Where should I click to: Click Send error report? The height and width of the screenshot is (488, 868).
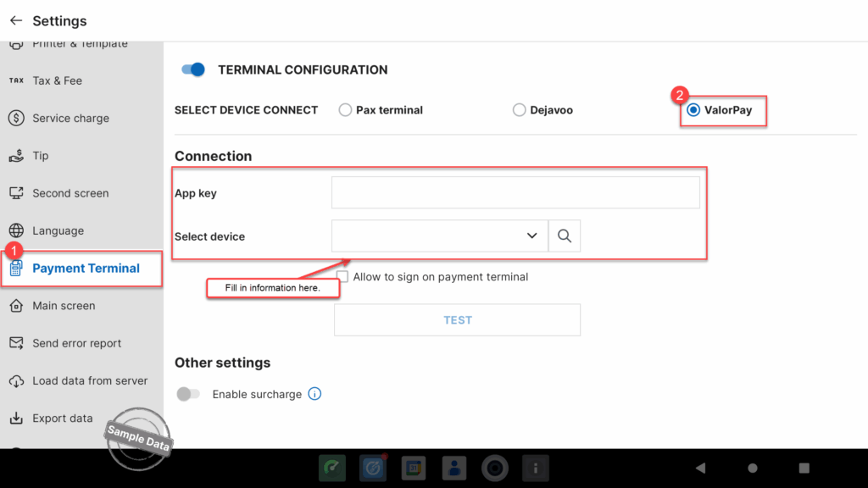[x=76, y=343]
